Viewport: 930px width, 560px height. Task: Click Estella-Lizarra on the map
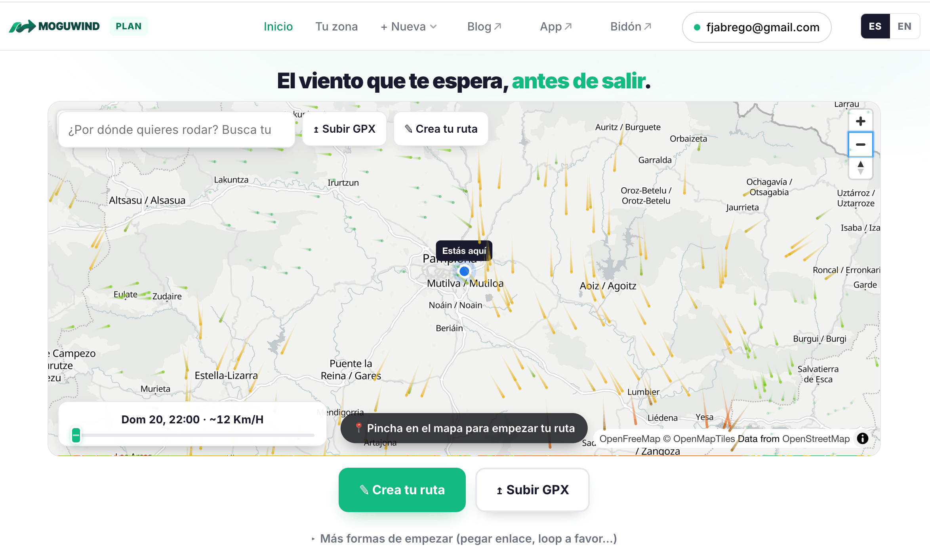[226, 375]
